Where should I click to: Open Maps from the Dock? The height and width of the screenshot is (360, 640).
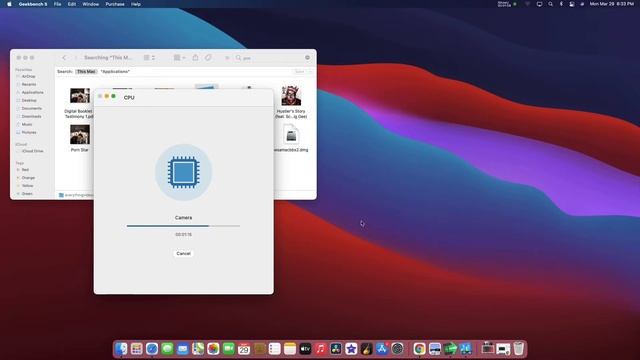[198, 349]
